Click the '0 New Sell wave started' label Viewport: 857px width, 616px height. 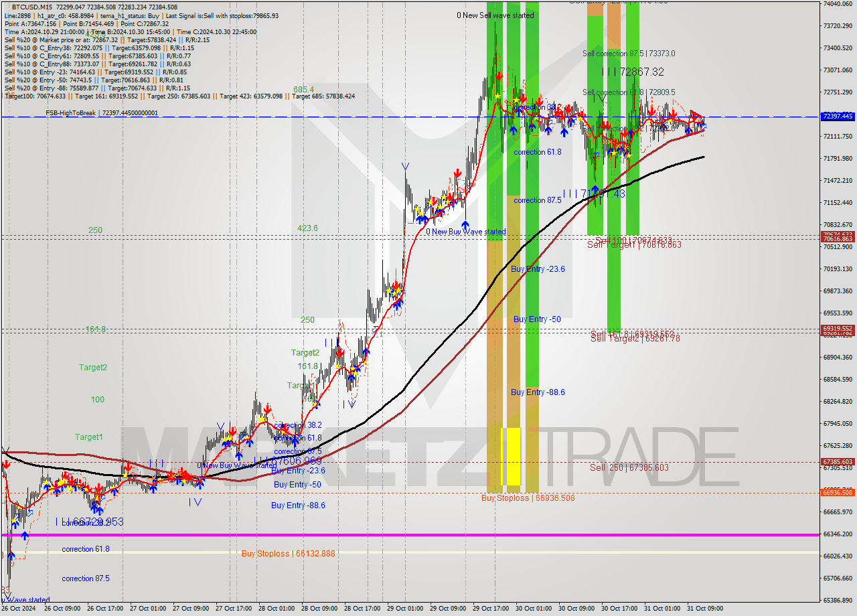[495, 15]
